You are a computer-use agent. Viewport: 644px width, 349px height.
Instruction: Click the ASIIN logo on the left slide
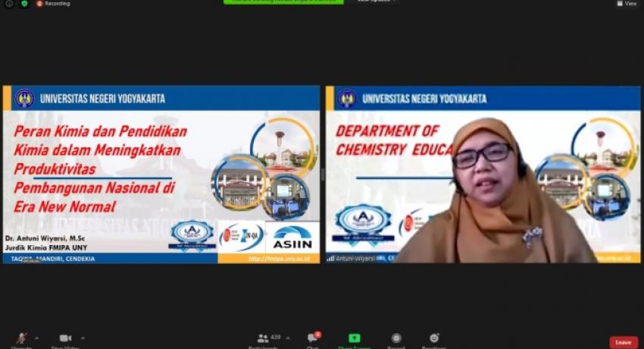point(292,237)
